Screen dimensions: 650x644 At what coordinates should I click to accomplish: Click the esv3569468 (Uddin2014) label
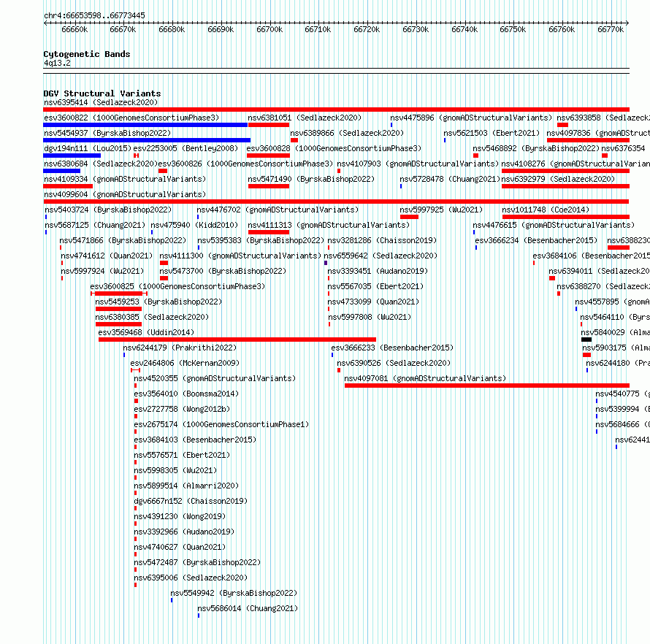146,332
